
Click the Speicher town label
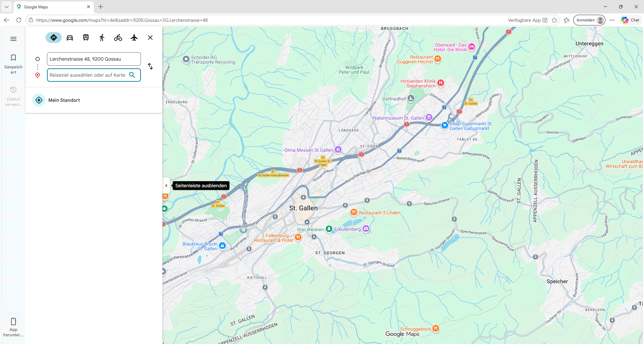[x=557, y=281]
